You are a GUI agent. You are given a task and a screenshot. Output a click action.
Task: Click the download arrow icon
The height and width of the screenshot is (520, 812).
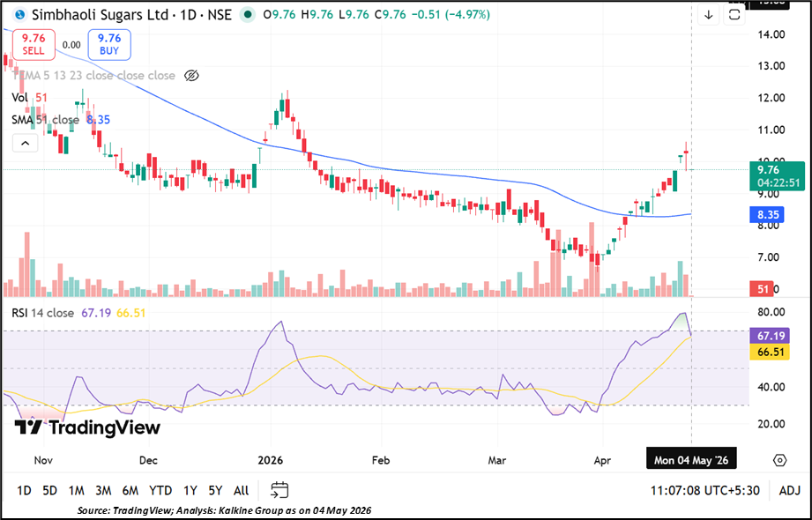coord(709,15)
